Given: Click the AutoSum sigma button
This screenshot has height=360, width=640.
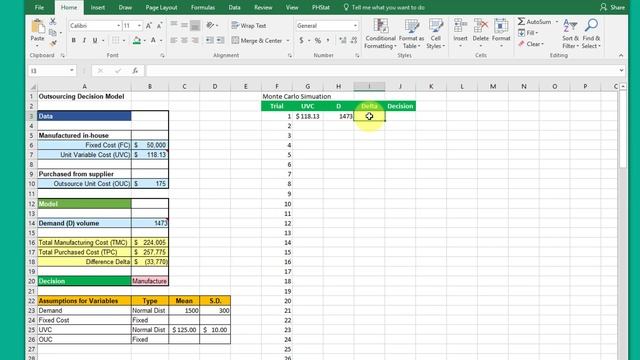Looking at the screenshot, I should 535,22.
